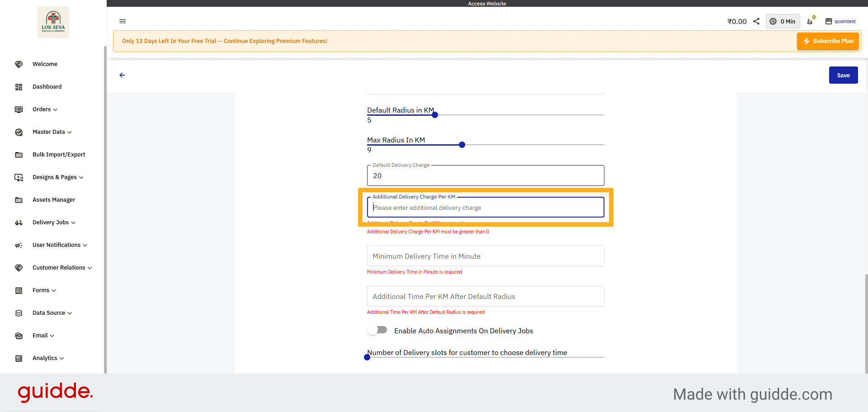Click the Max Radius In KM slider handle
The image size is (868, 412).
pos(462,145)
